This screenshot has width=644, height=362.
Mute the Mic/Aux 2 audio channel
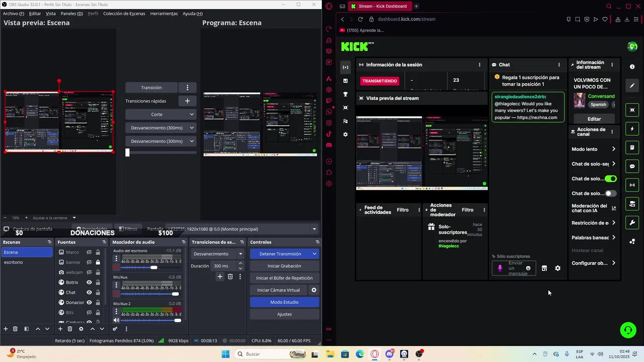(116, 320)
